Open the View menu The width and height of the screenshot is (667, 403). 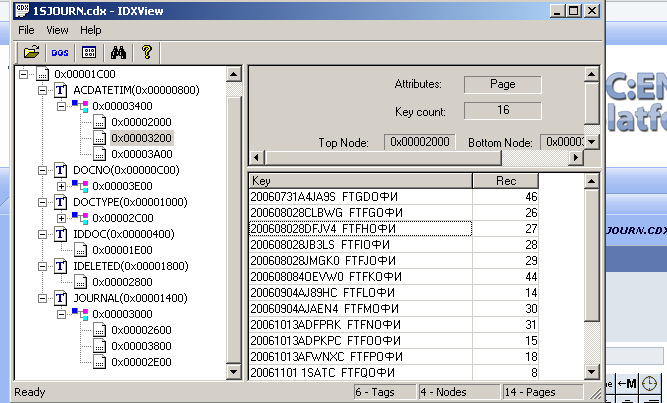[x=57, y=30]
